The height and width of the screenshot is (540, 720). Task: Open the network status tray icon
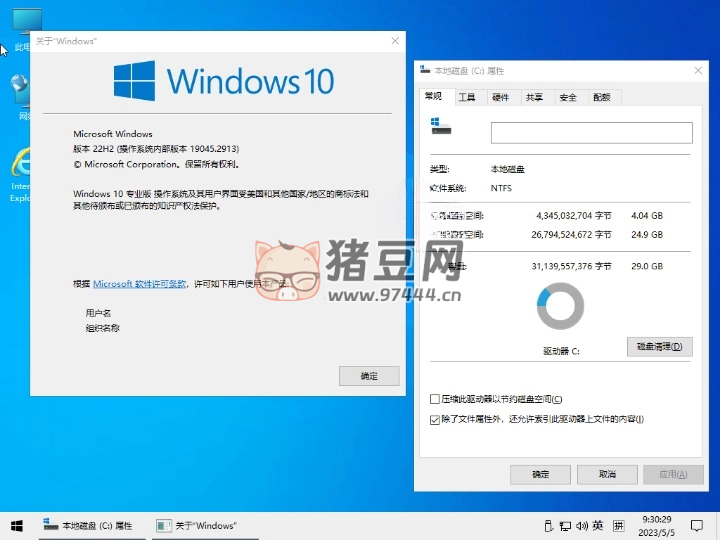565,525
